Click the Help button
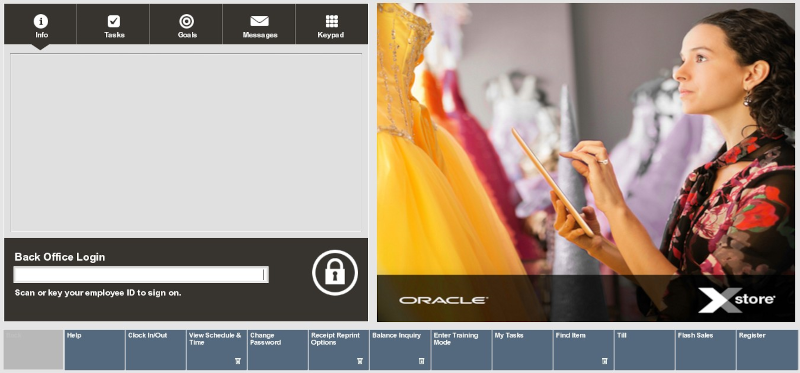Screen dimensions: 800x373 click(94, 350)
